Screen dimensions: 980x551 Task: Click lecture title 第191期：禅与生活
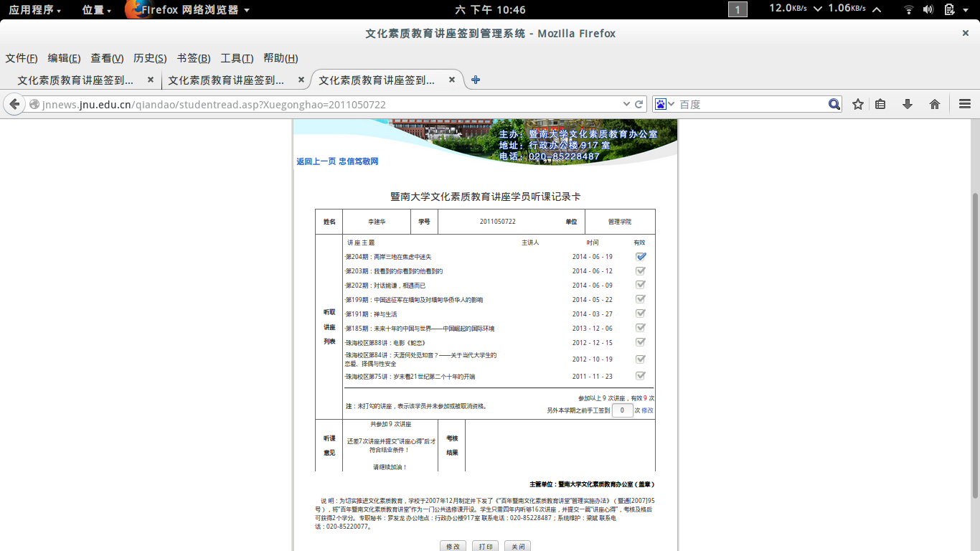click(371, 314)
